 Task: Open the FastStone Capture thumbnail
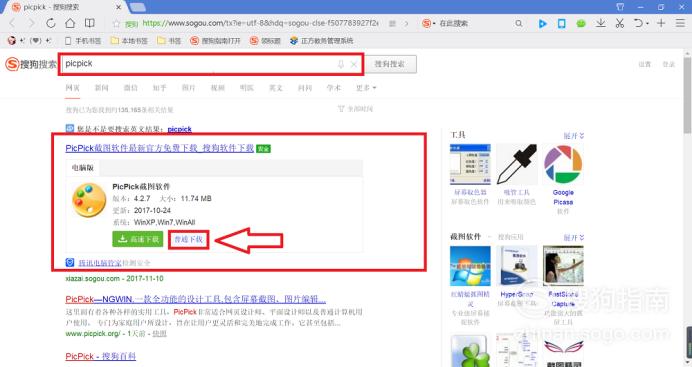563,266
